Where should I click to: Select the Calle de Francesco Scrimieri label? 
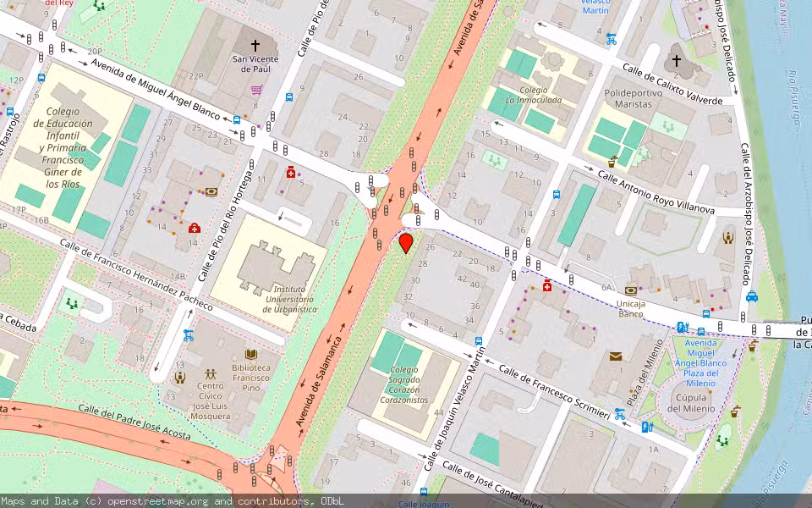pos(554,391)
